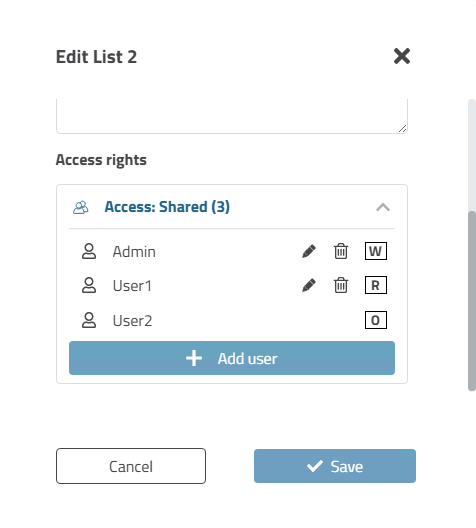476x528 pixels.
Task: Edit Admin's access rights with the pencil icon
Action: 309,251
